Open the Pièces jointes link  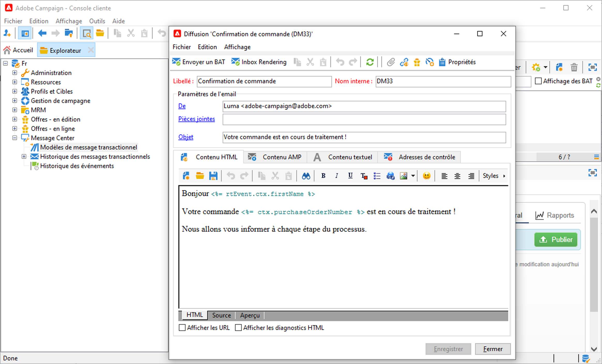196,119
